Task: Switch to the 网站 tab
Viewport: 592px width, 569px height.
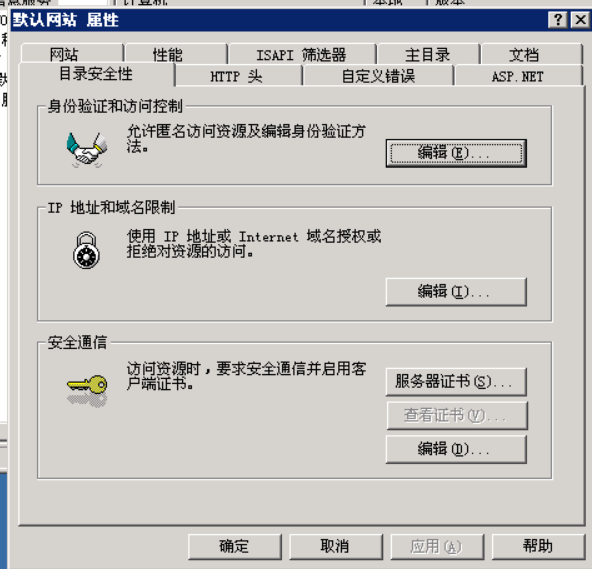Action: click(72, 54)
